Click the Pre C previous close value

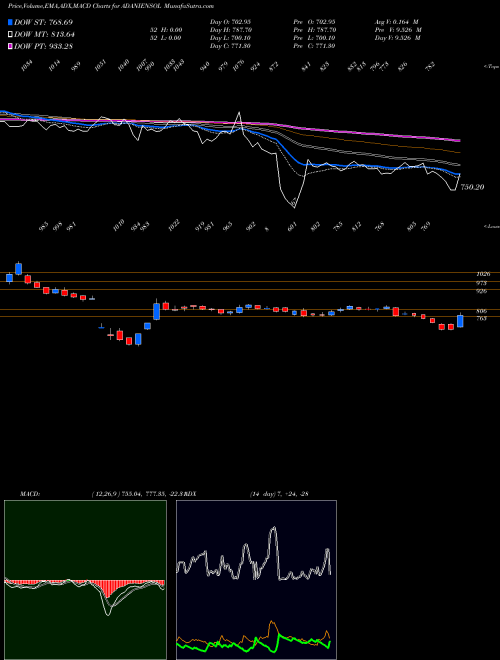pos(314,46)
